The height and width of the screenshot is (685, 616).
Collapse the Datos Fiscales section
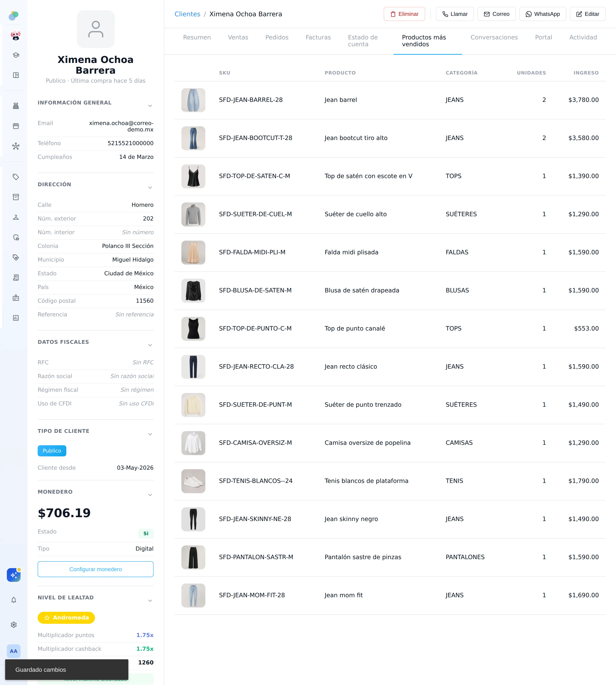150,345
